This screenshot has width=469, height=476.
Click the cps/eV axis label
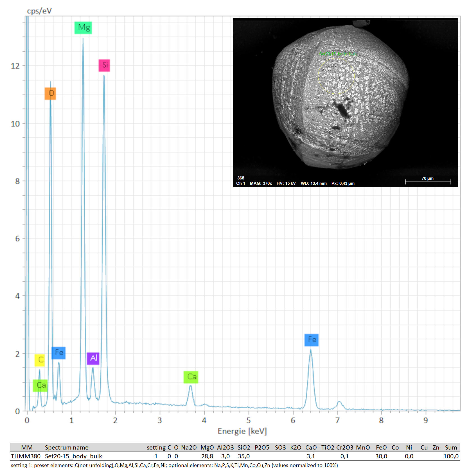39,11
